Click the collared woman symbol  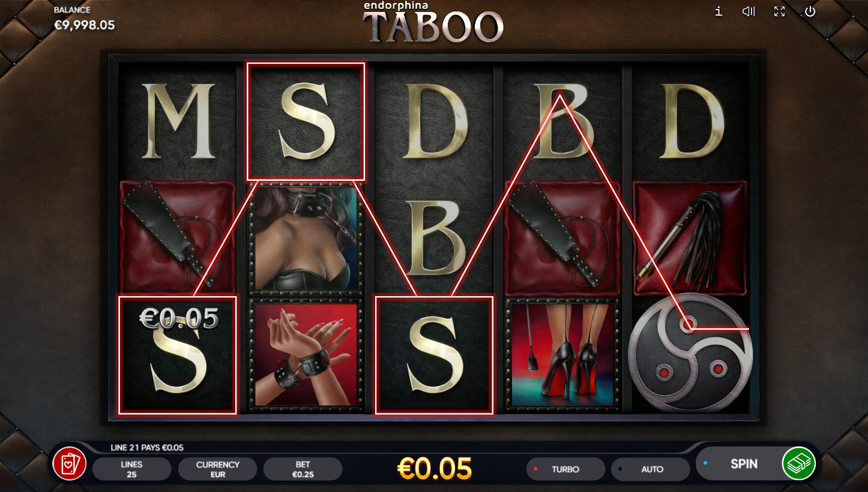(306, 238)
